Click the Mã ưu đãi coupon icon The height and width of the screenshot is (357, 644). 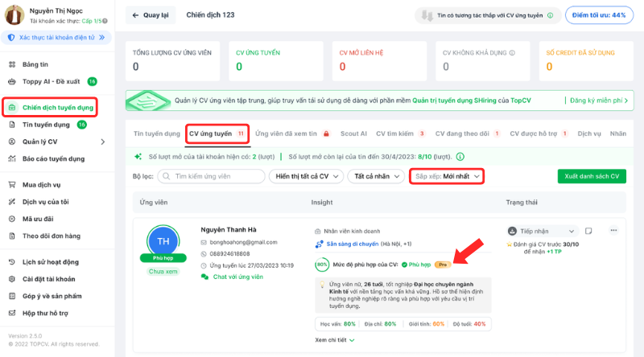tap(12, 219)
